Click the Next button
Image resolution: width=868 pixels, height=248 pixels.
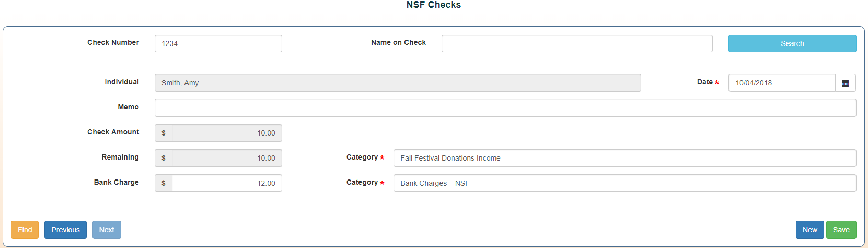pos(107,230)
